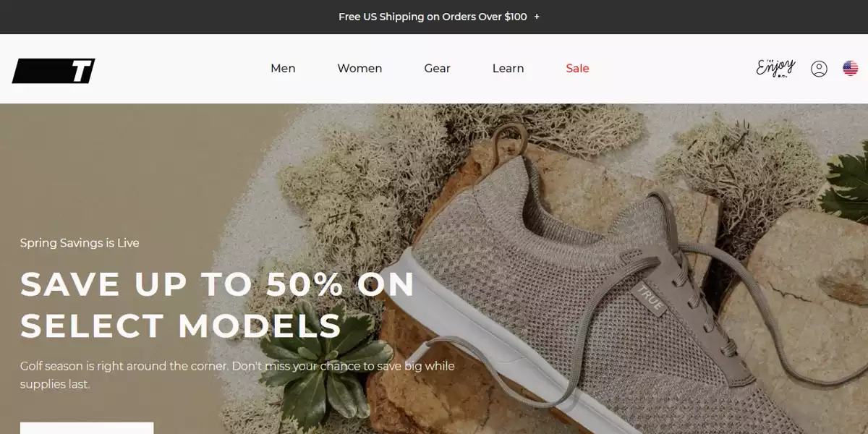868x434 pixels.
Task: Open the Gear navigation menu
Action: click(x=437, y=68)
